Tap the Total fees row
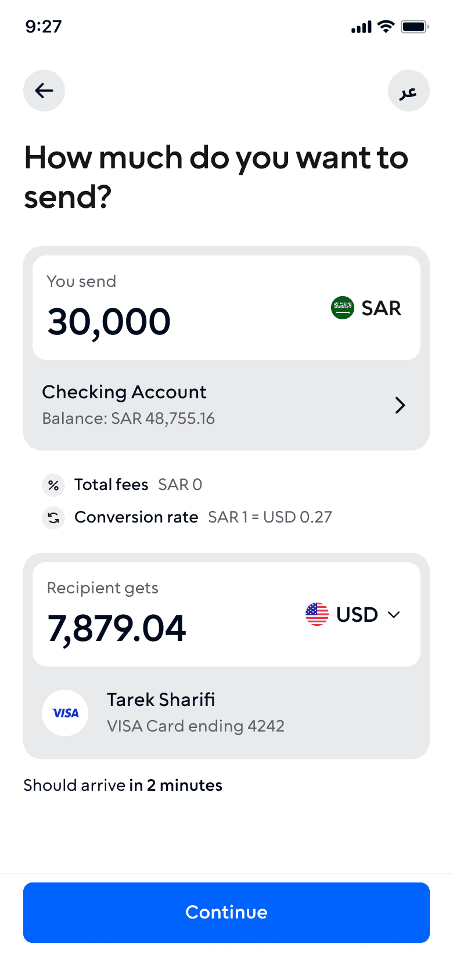Screen dimensions: 453x980 click(122, 485)
